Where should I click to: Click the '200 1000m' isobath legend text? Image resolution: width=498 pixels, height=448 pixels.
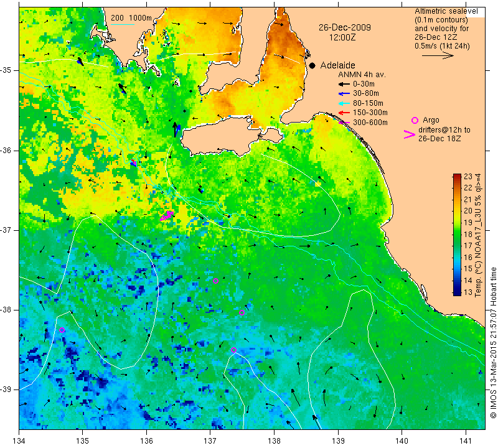131,18
